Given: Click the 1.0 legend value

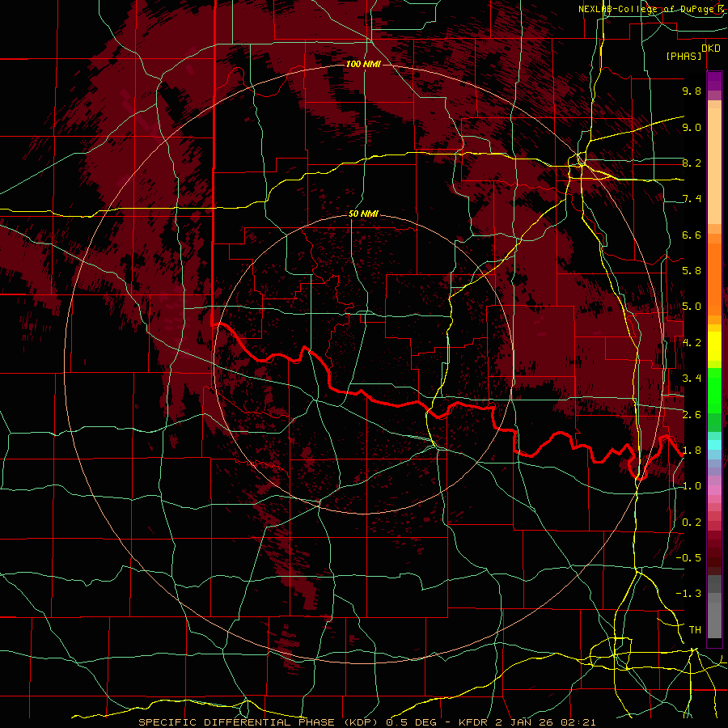Looking at the screenshot, I should 692,486.
